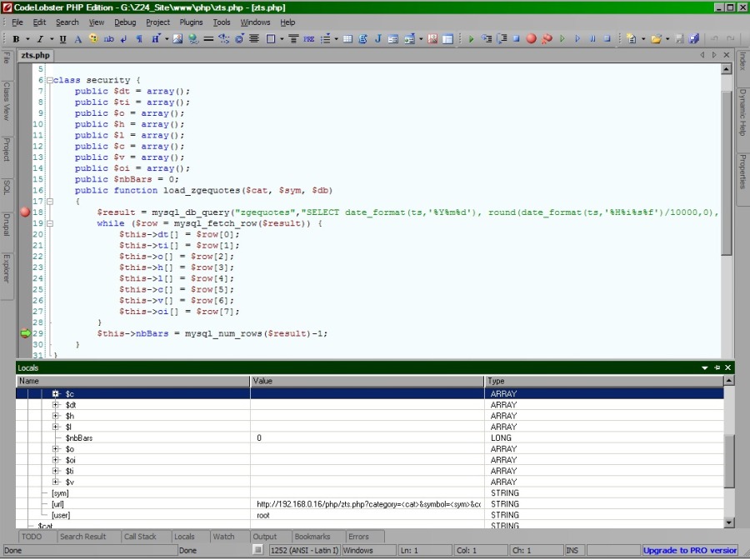Open the Tools menu
Screen dimensions: 750x560
pos(222,22)
